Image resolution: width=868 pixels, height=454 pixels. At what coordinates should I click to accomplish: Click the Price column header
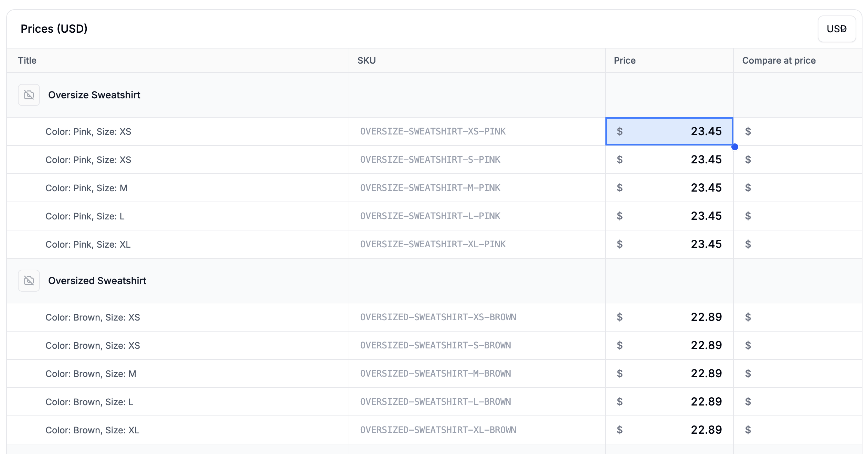pyautogui.click(x=624, y=61)
